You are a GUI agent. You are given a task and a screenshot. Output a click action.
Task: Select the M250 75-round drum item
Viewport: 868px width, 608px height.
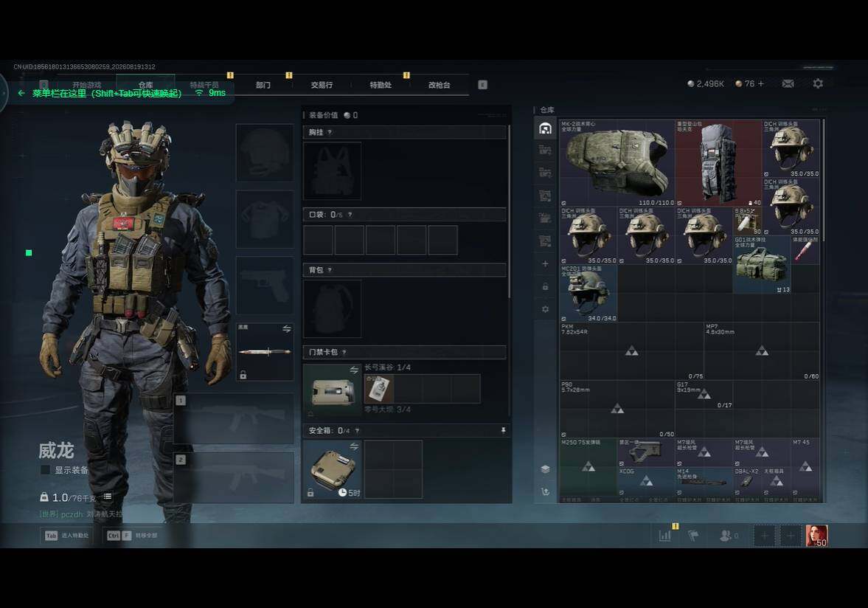pyautogui.click(x=588, y=467)
